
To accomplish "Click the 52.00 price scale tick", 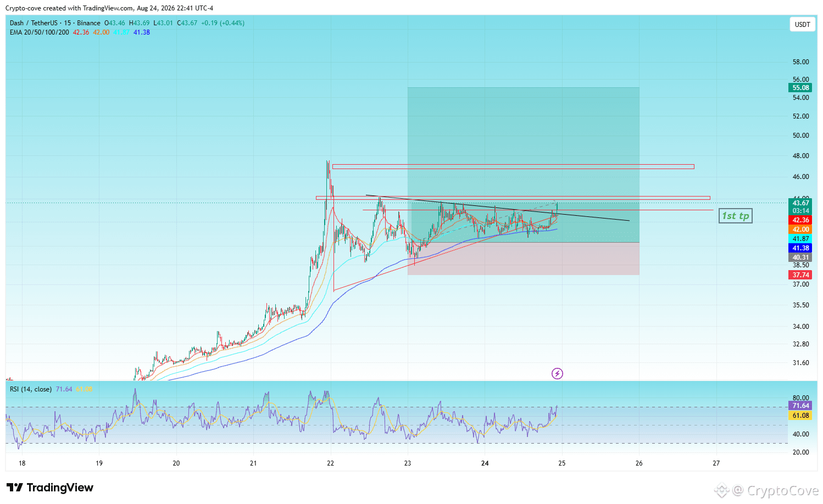I will (x=800, y=116).
